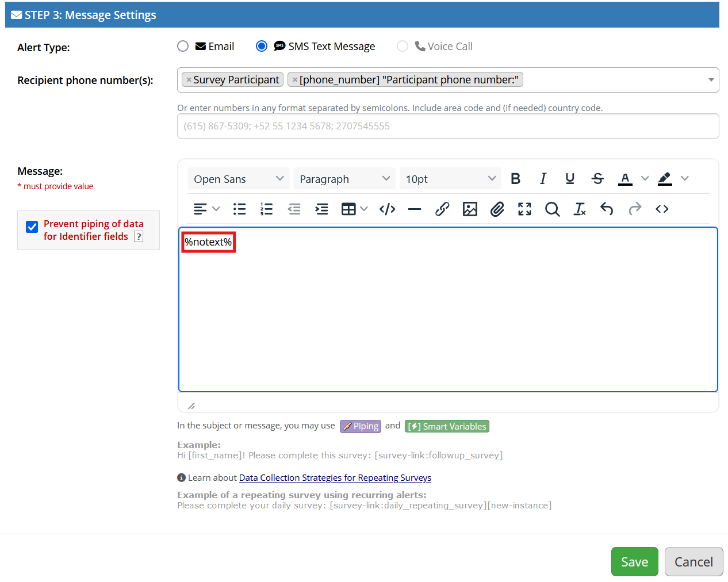This screenshot has height=582, width=728.
Task: Select the Email alert type
Action: pos(183,46)
